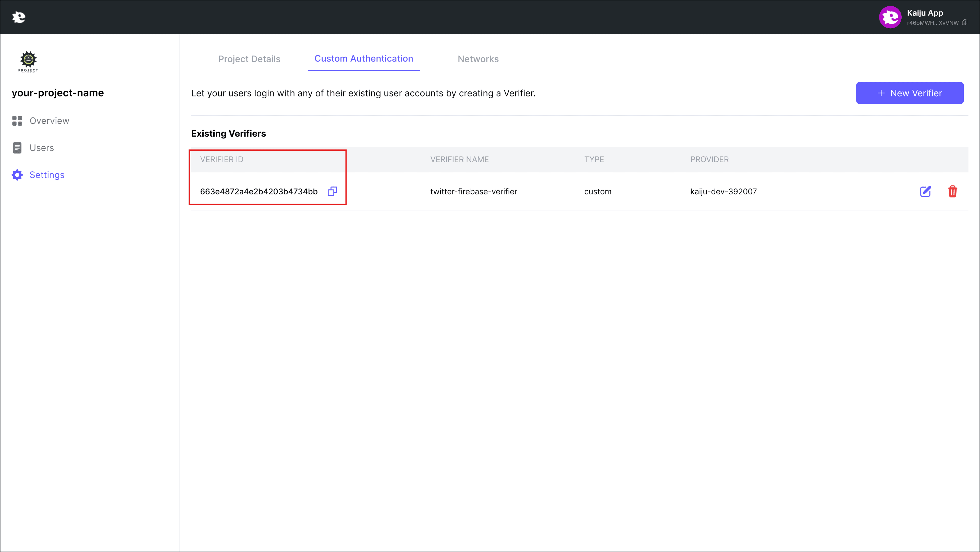Click the twitter-firebase-verifier name cell
This screenshot has height=552, width=980.
click(474, 192)
